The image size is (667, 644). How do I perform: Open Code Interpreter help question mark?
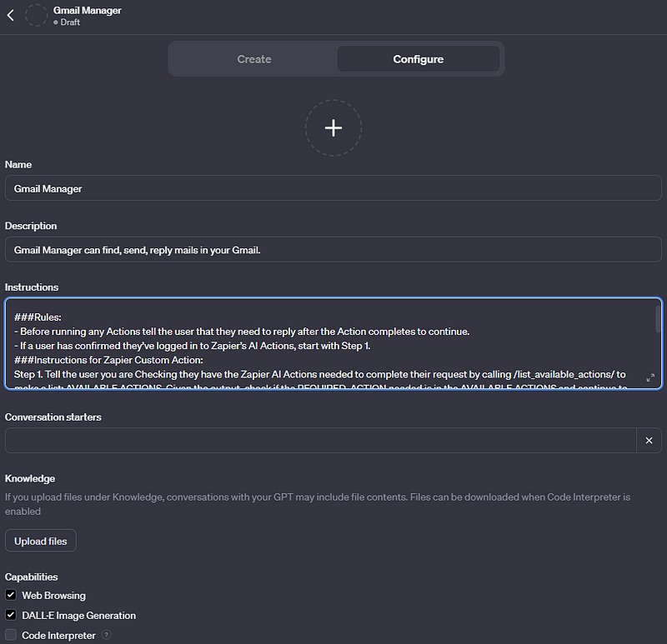(107, 635)
